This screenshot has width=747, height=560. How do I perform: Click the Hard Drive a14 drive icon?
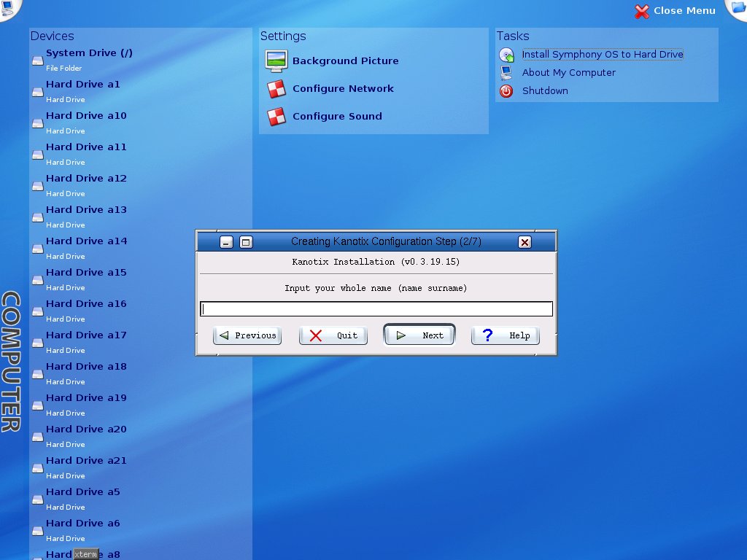tap(38, 249)
